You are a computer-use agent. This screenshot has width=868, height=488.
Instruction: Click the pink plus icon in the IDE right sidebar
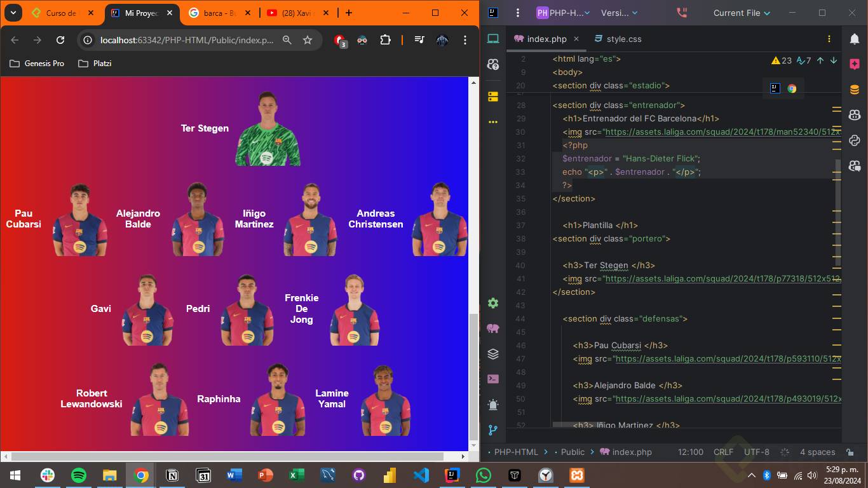point(855,64)
